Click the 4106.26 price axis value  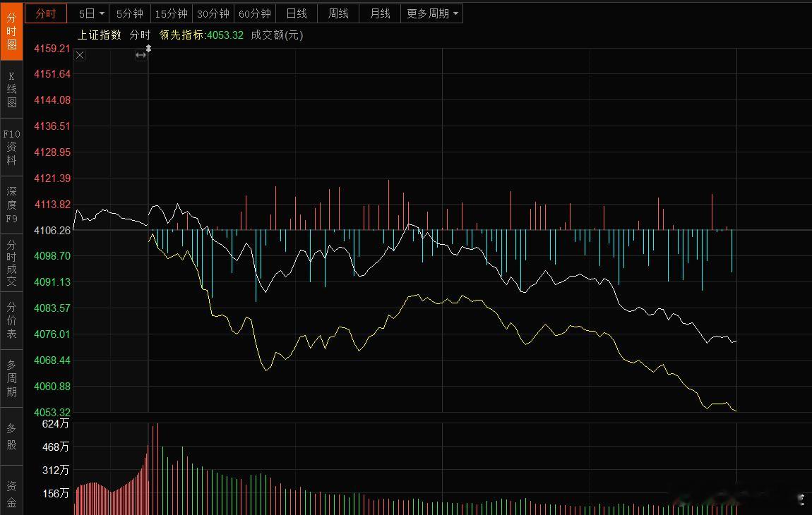point(52,230)
